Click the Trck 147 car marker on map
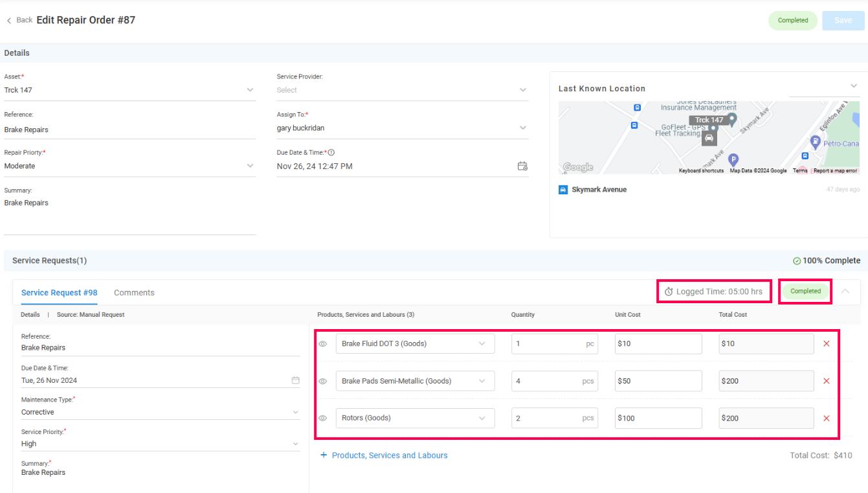The height and width of the screenshot is (493, 868). 709,137
